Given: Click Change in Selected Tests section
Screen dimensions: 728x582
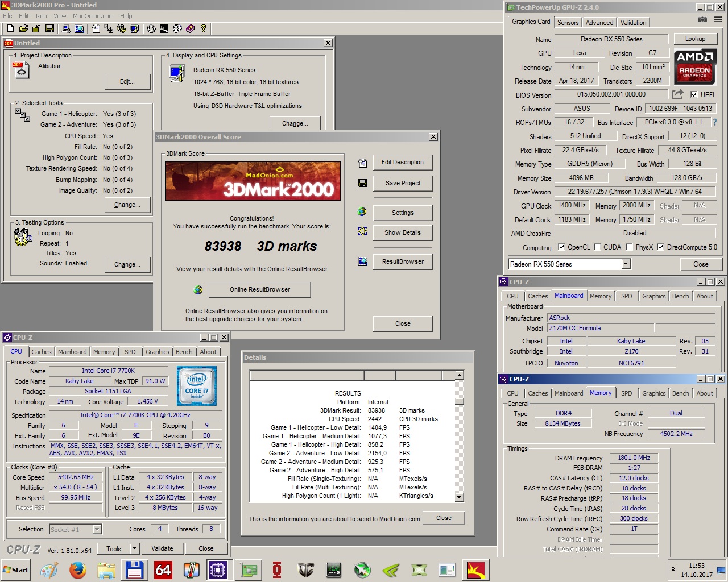Looking at the screenshot, I should click(x=127, y=205).
